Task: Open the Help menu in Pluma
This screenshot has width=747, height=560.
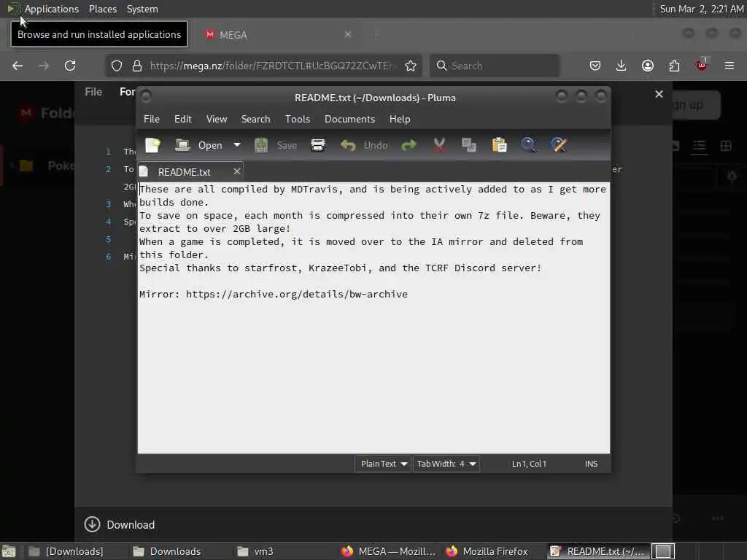Action: (400, 119)
